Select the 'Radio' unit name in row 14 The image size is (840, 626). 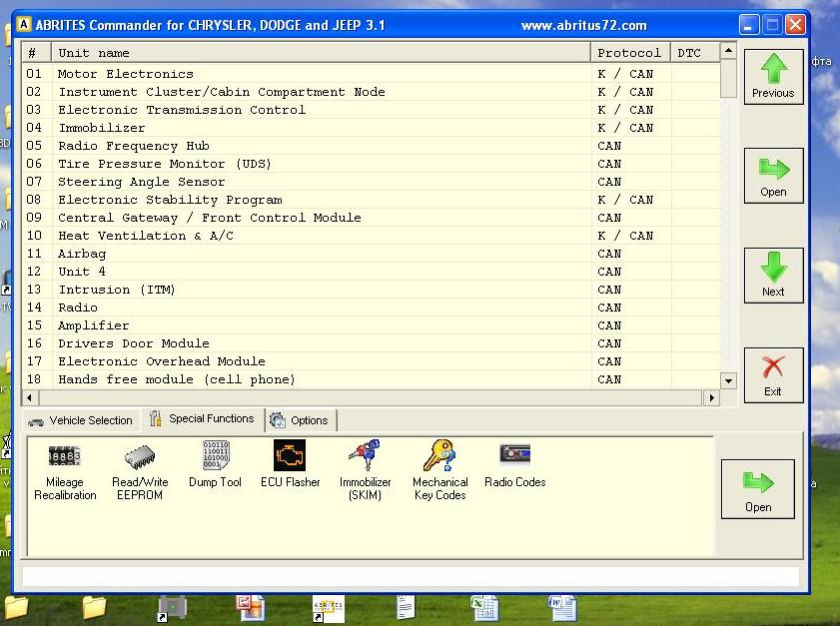click(x=78, y=308)
